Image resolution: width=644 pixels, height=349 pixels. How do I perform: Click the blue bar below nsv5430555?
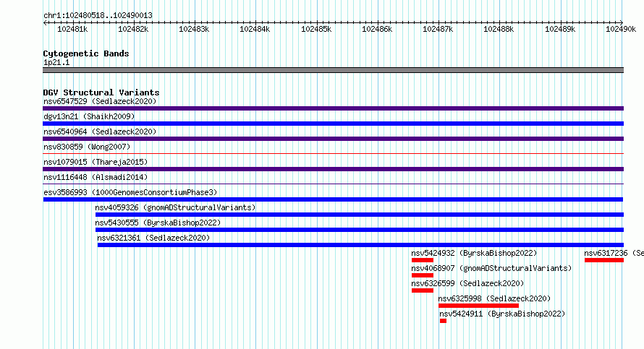(x=360, y=230)
